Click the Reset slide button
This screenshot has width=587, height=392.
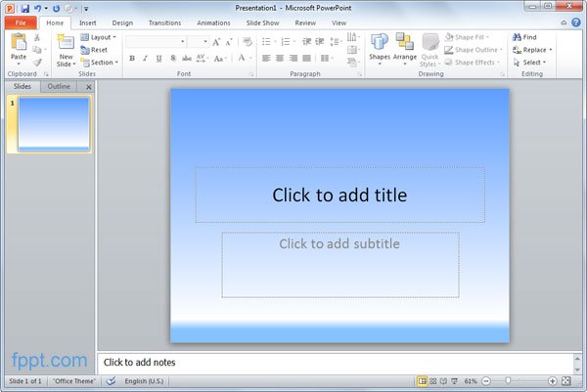pos(96,50)
